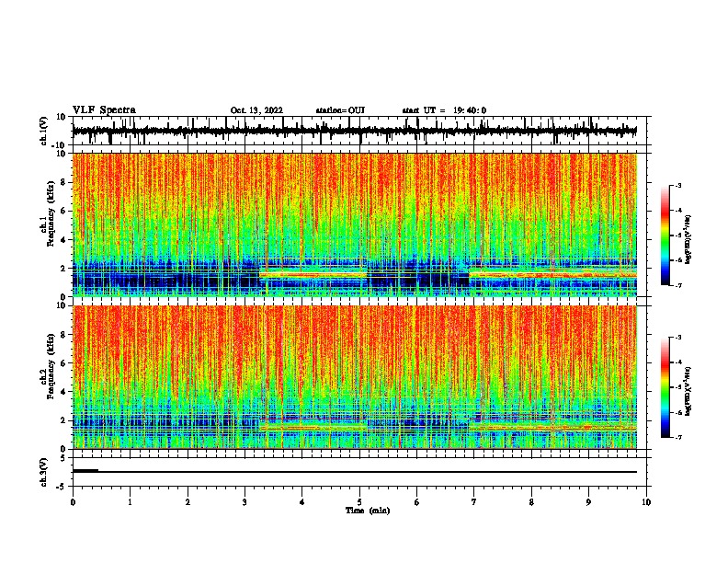Click the ch.1 waveform trace panel

359,131
